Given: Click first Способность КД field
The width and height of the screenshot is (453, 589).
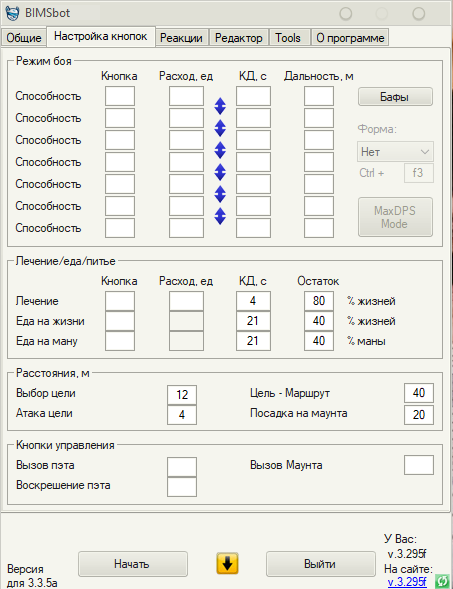Looking at the screenshot, I should pyautogui.click(x=253, y=96).
